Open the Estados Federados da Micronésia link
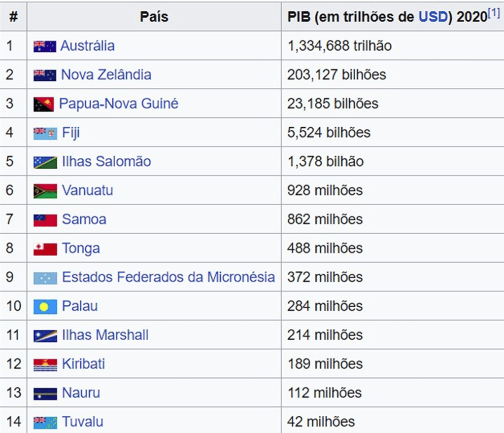This screenshot has height=433, width=504. (168, 277)
